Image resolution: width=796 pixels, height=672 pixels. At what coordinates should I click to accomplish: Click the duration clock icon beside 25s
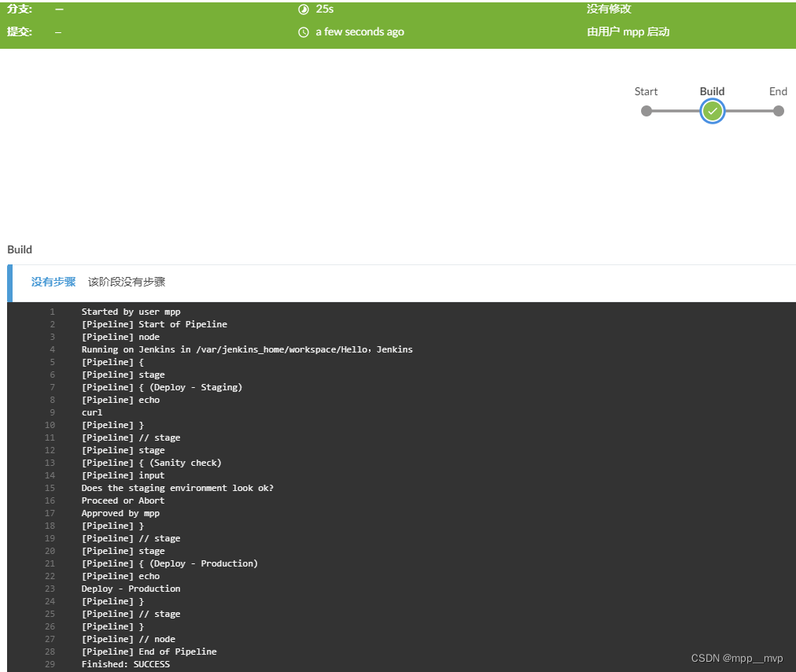click(x=304, y=9)
